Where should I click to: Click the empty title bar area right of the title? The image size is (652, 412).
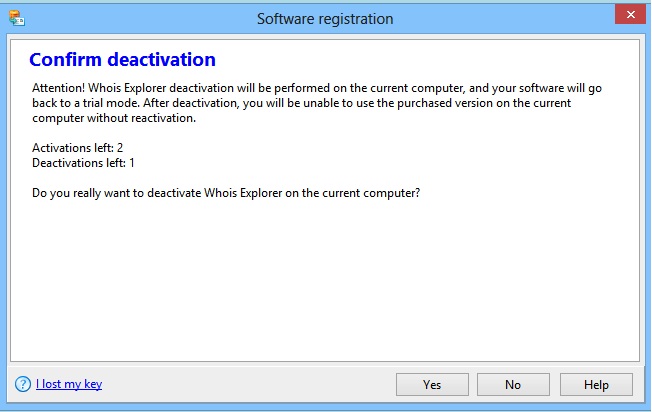(x=500, y=18)
